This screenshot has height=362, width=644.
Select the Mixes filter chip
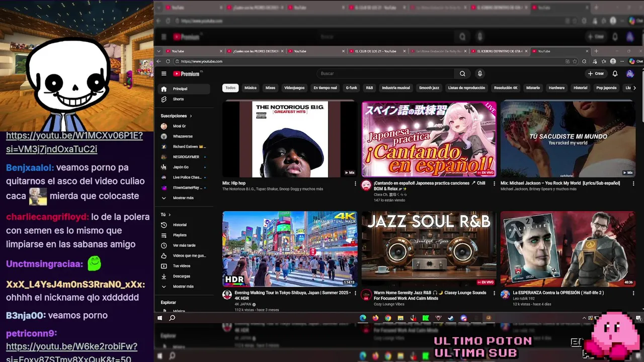tap(271, 88)
